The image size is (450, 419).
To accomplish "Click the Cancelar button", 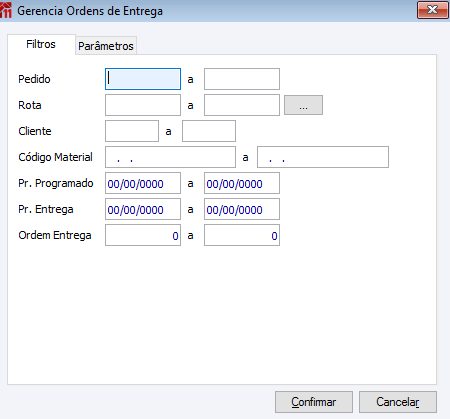I will point(398,402).
